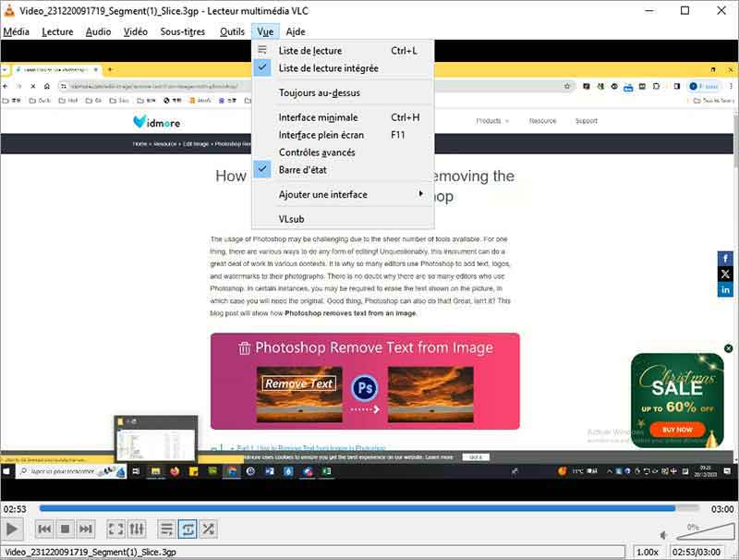Disable the Barre d'état option
The width and height of the screenshot is (739, 560).
302,170
